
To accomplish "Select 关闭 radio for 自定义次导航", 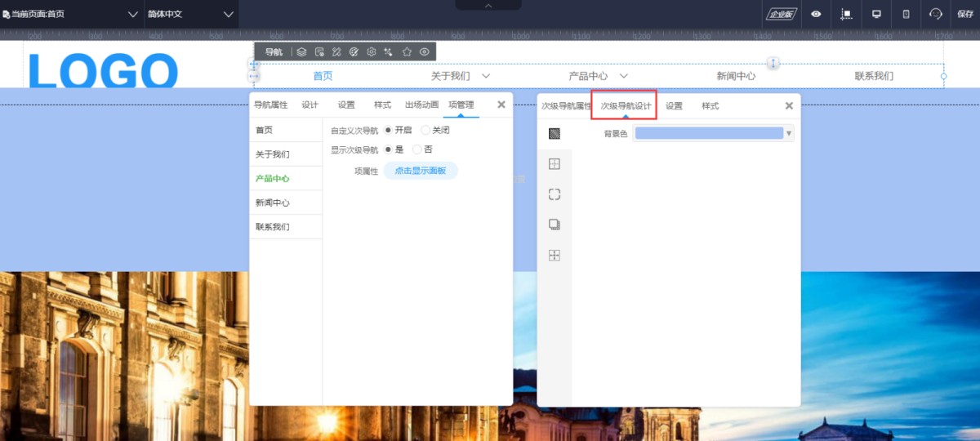I will (x=425, y=130).
